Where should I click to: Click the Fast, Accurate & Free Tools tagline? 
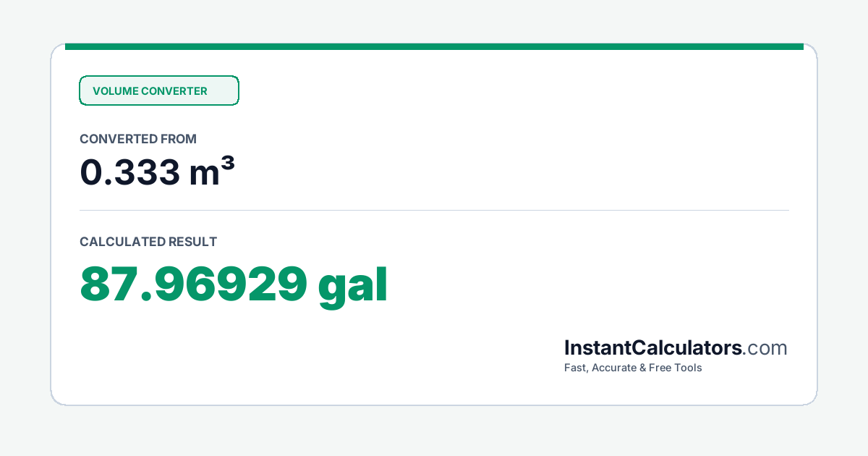coord(633,368)
